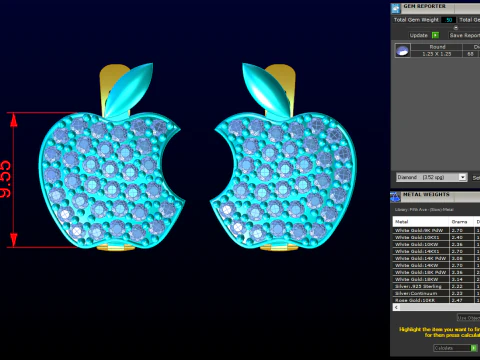This screenshot has width=480, height=360.
Task: Select the White Gold:10KX1 row
Action: click(436, 237)
